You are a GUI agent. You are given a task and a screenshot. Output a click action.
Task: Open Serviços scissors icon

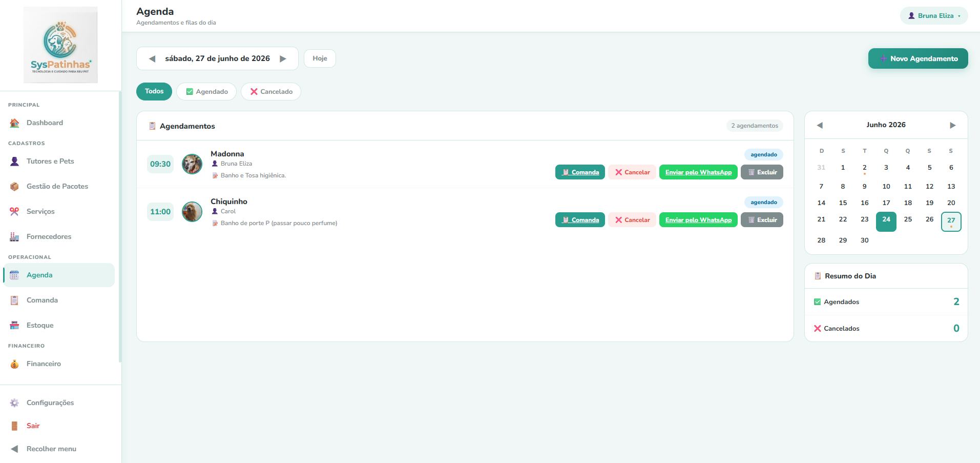[14, 212]
